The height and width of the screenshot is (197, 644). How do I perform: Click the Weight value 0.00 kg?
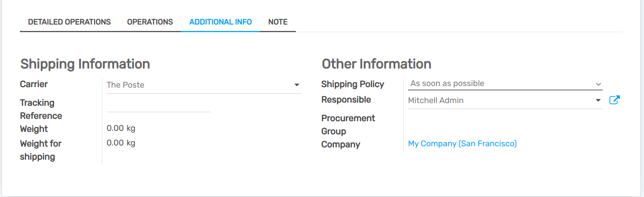pyautogui.click(x=121, y=128)
